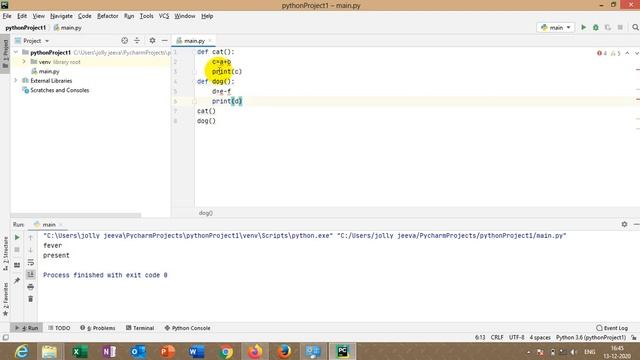Click the Stop icon in top toolbar
Screen dimensions: 640x360
coord(620,27)
